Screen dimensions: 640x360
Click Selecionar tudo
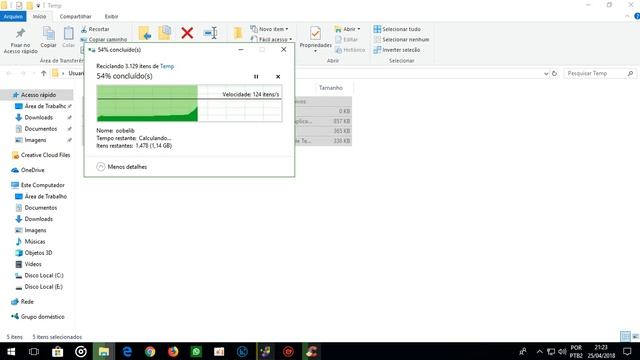click(x=397, y=29)
